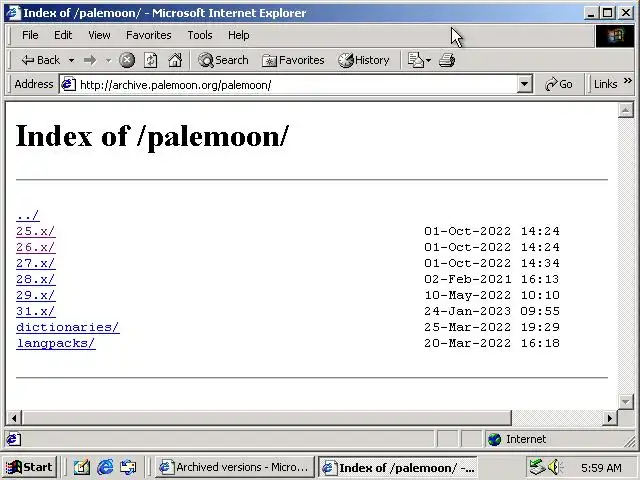The height and width of the screenshot is (480, 640).
Task: Click the Go button
Action: coord(559,84)
